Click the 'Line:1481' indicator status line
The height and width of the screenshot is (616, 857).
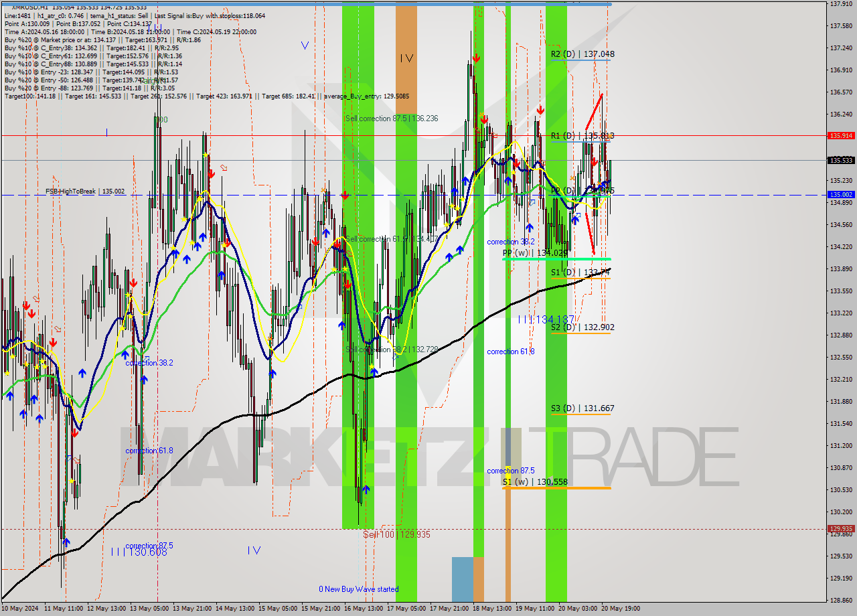click(134, 15)
